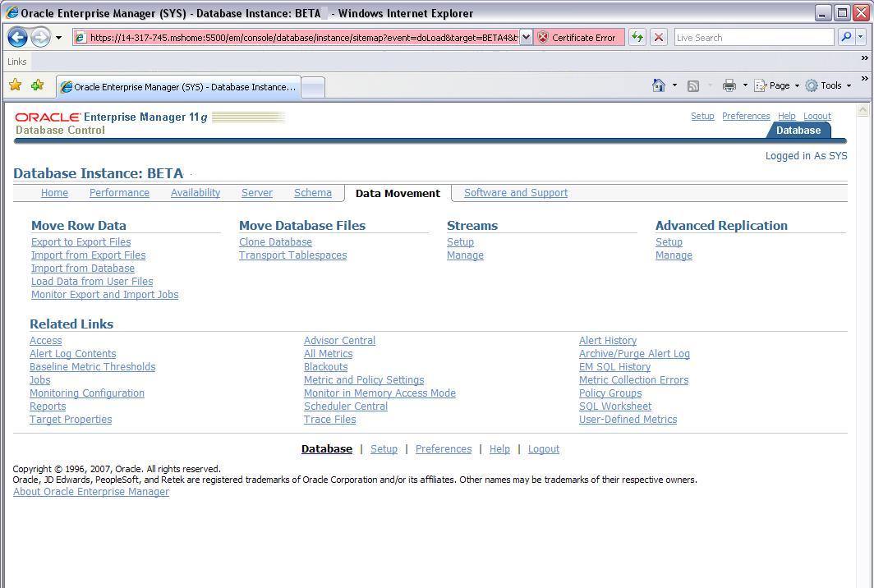This screenshot has height=588, width=874.
Task: Click the Live Search input field
Action: click(754, 37)
